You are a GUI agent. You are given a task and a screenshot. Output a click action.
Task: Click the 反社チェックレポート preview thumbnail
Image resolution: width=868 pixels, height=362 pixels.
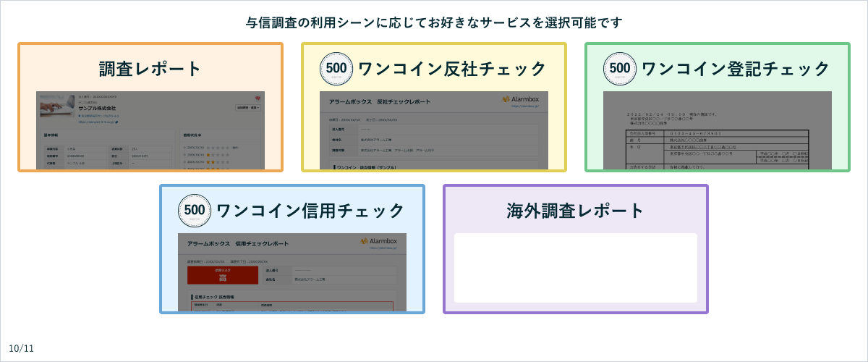click(x=434, y=130)
